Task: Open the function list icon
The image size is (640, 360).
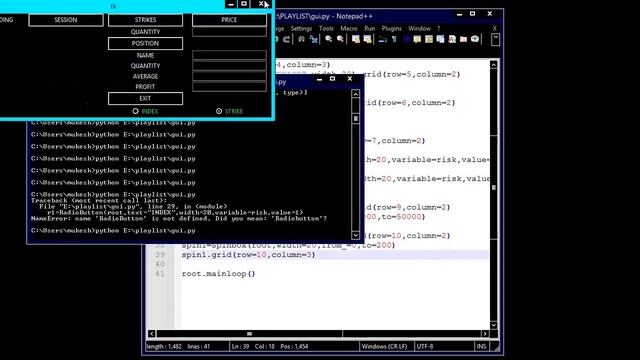Action: [452, 39]
